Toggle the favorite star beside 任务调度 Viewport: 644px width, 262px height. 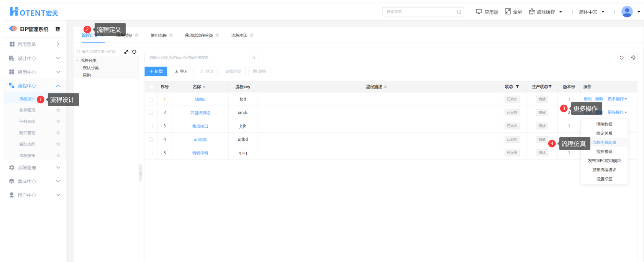click(x=58, y=121)
